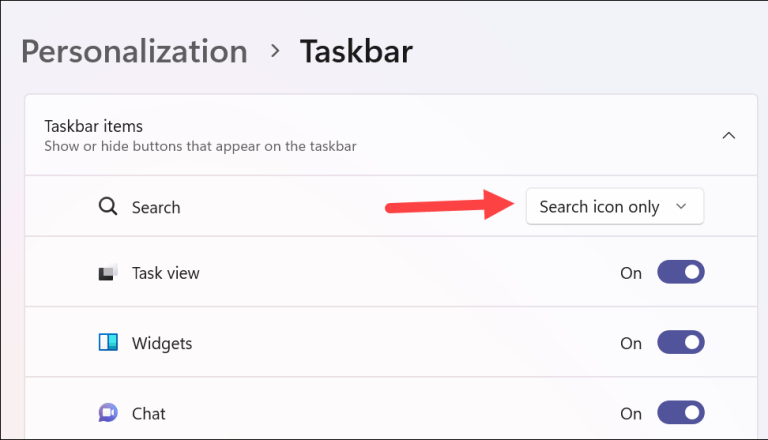The width and height of the screenshot is (768, 440).
Task: Collapse the Taskbar items section chevron
Action: point(729,135)
